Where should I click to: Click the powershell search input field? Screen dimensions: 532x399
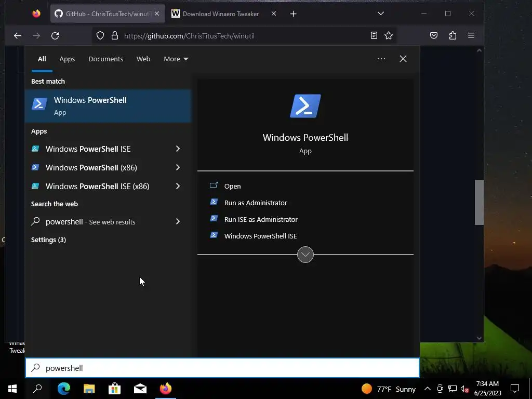pos(222,368)
